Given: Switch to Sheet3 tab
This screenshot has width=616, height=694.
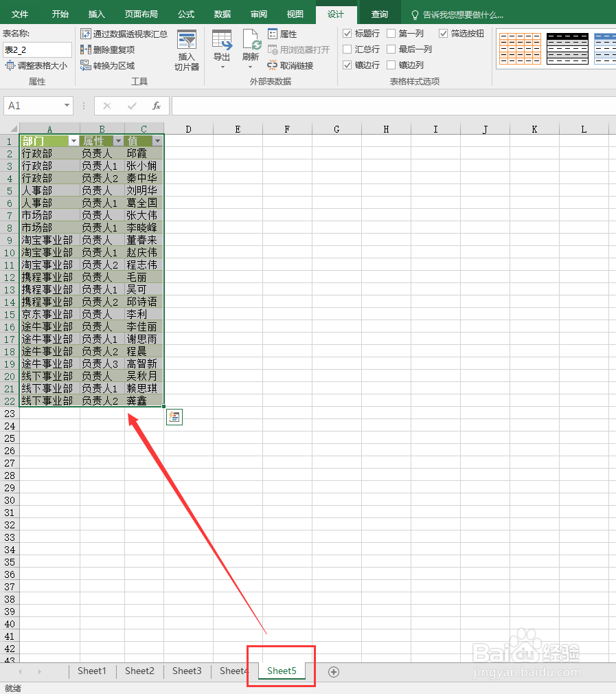Looking at the screenshot, I should tap(187, 671).
